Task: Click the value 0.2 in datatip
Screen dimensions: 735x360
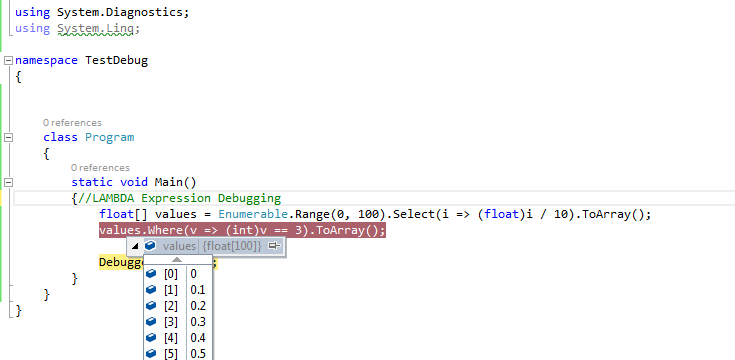Action: tap(198, 306)
